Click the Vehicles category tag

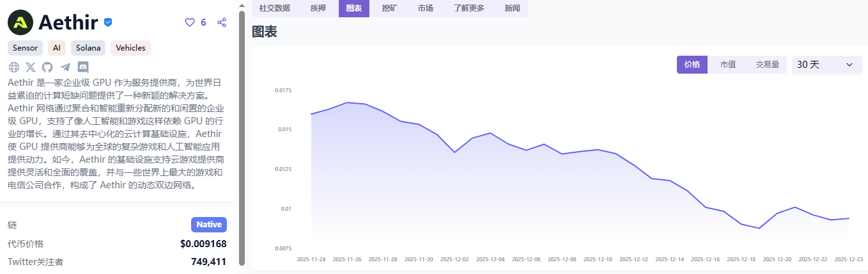click(130, 48)
